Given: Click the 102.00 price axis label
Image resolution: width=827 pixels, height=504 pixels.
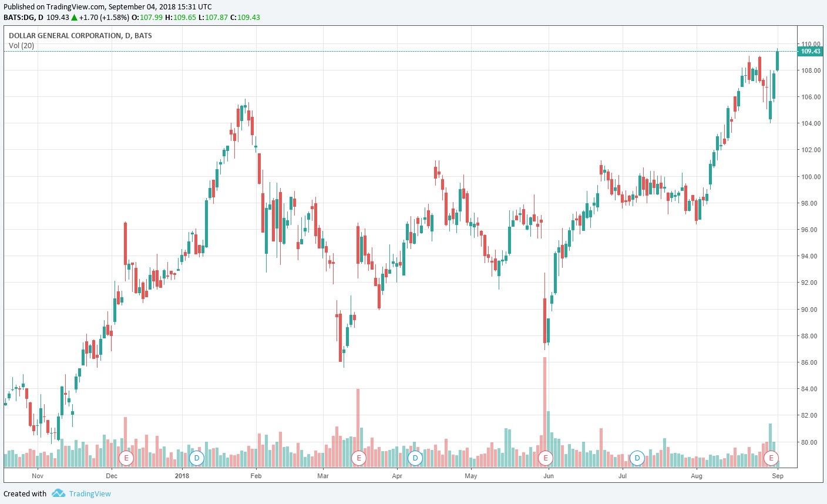Looking at the screenshot, I should pos(811,150).
